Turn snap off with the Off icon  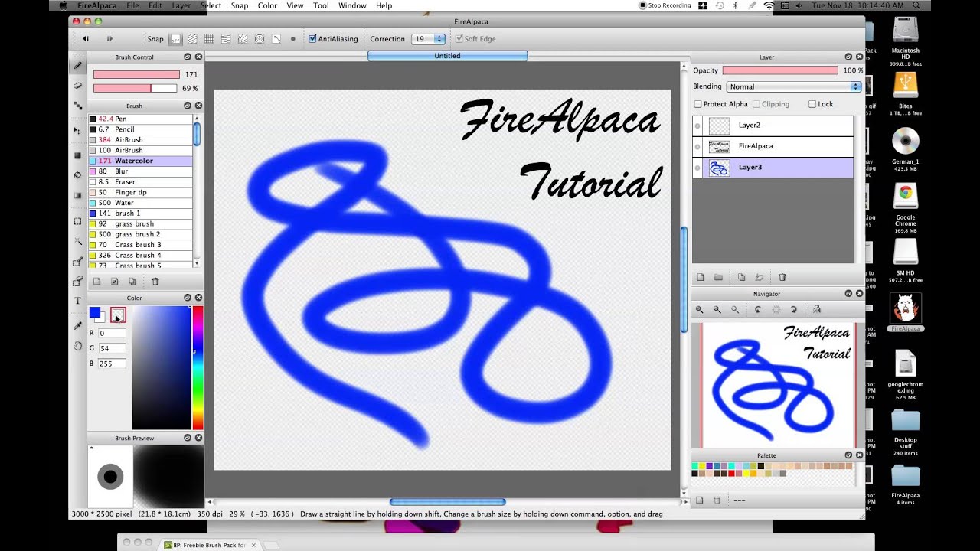click(x=175, y=38)
